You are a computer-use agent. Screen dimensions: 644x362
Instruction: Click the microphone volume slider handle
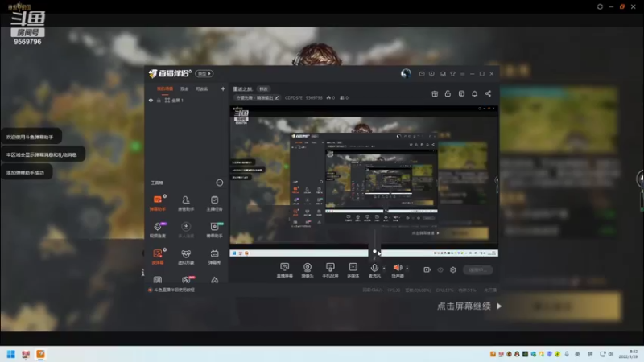pos(374,251)
